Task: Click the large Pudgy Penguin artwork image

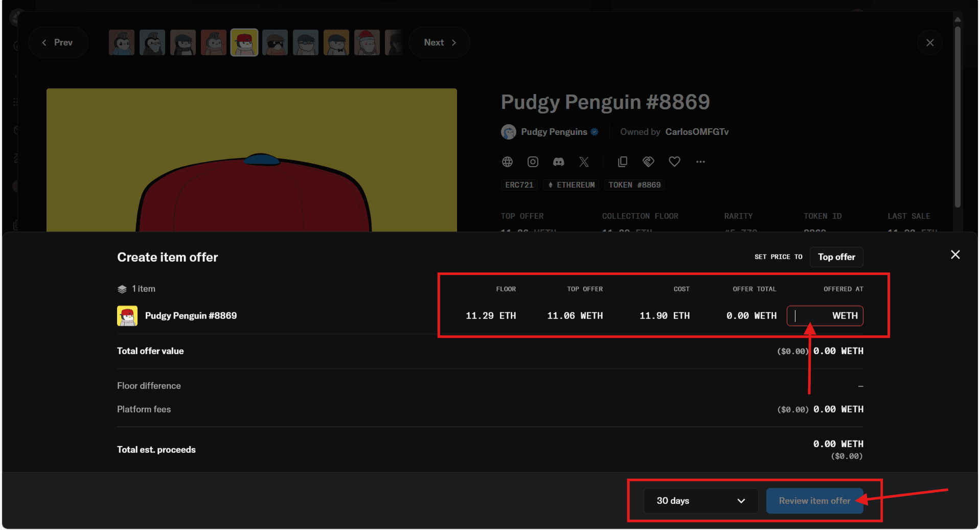Action: click(x=252, y=160)
